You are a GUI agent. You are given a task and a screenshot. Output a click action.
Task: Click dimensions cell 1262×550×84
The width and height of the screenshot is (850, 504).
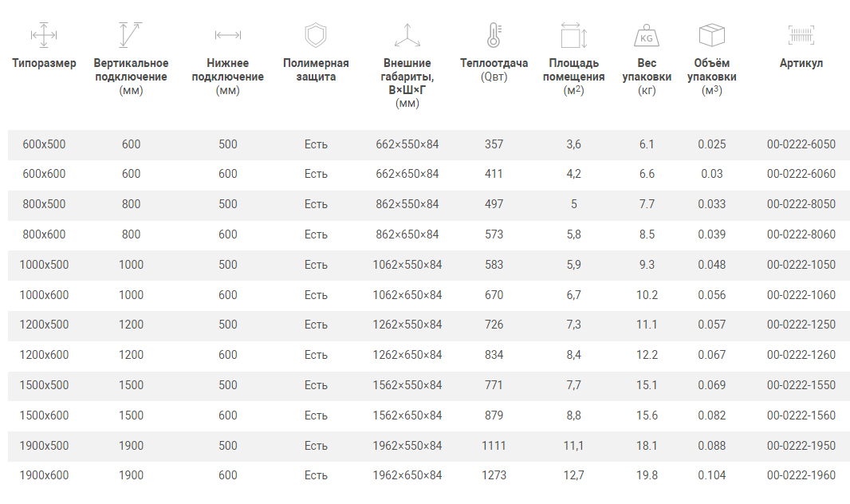click(407, 325)
